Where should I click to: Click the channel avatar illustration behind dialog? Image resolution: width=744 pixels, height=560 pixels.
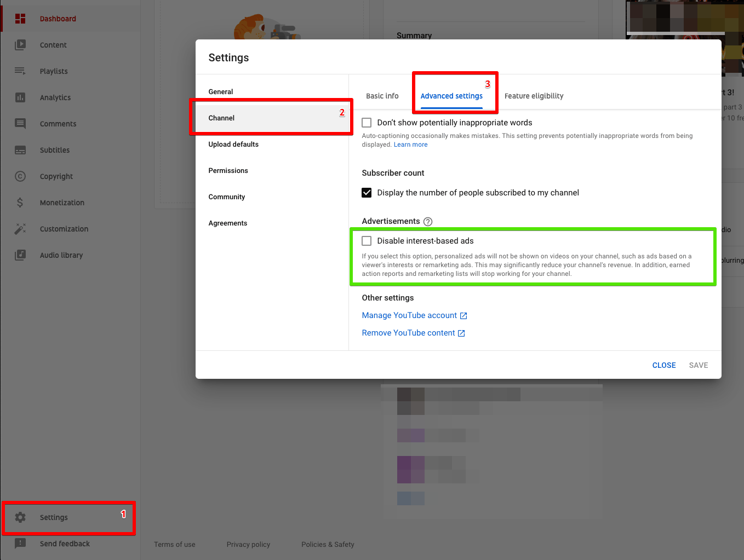pos(267,27)
